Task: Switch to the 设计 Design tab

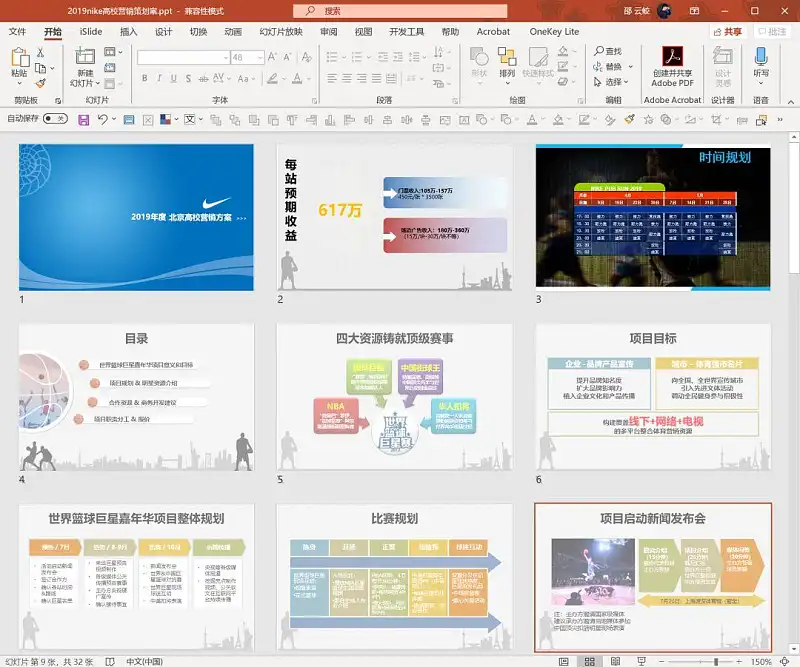Action: (163, 32)
